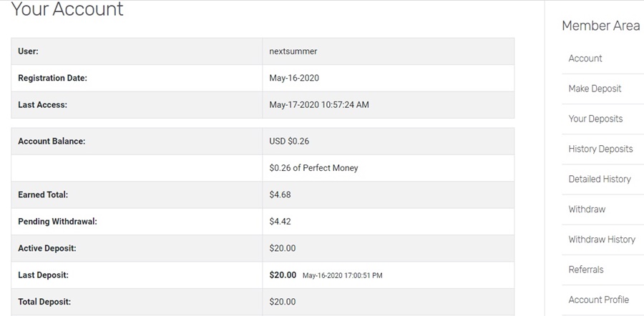The image size is (644, 316).
Task: Click the USD $0.26 account balance value
Action: click(289, 142)
